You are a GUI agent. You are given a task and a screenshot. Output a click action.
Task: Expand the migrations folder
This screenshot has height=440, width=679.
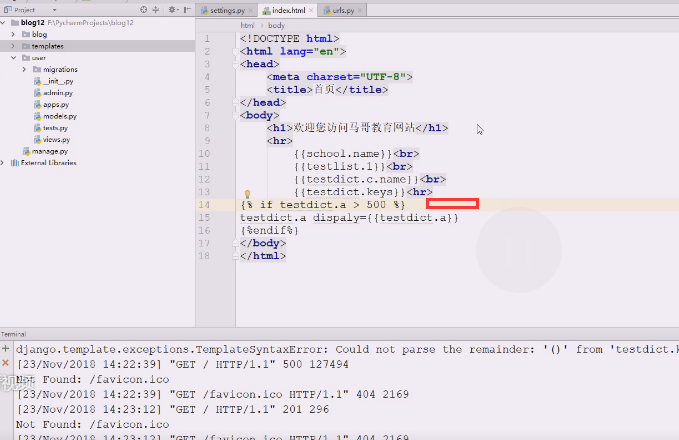(x=24, y=69)
